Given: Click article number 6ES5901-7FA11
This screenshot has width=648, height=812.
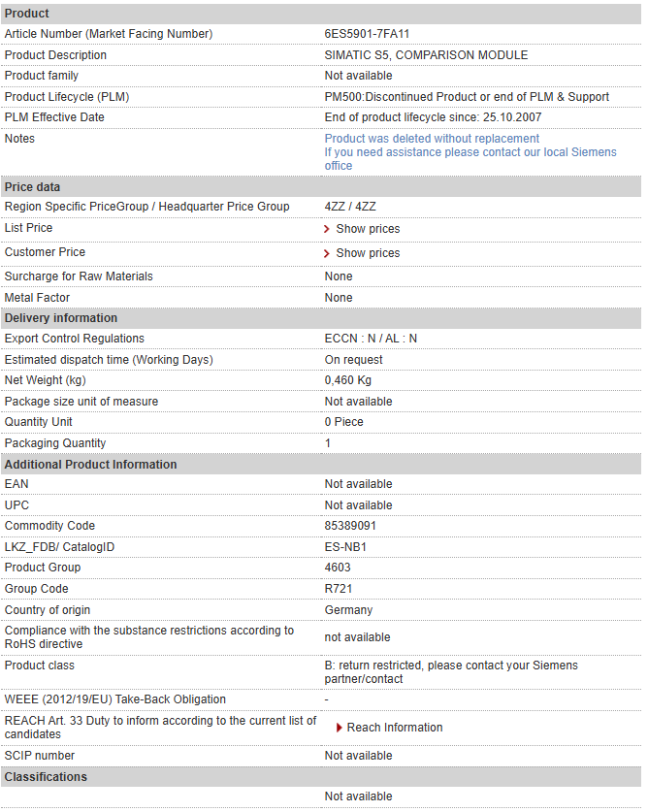Looking at the screenshot, I should coord(367,34).
